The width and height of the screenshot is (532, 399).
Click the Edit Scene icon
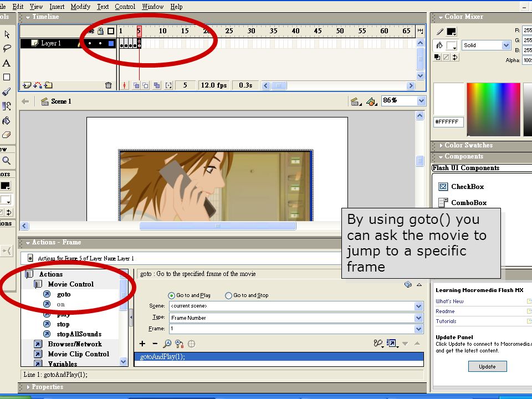[x=355, y=101]
